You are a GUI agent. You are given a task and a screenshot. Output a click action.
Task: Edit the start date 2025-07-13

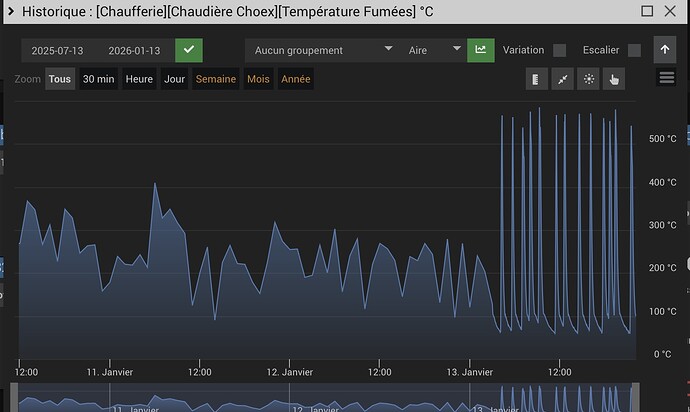[x=57, y=51]
